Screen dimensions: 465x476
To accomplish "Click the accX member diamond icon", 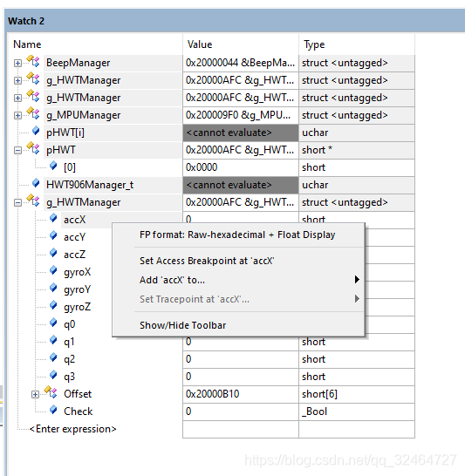I will click(x=53, y=218).
